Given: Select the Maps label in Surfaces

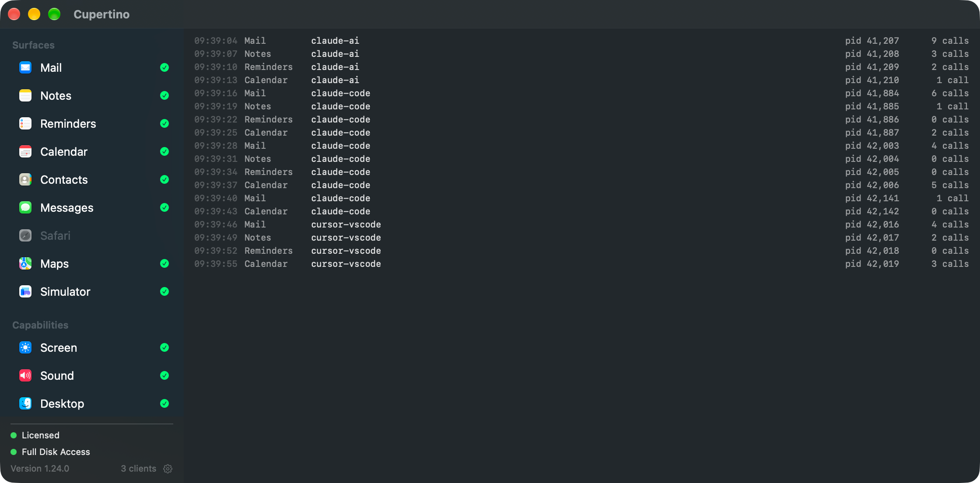Looking at the screenshot, I should 54,264.
